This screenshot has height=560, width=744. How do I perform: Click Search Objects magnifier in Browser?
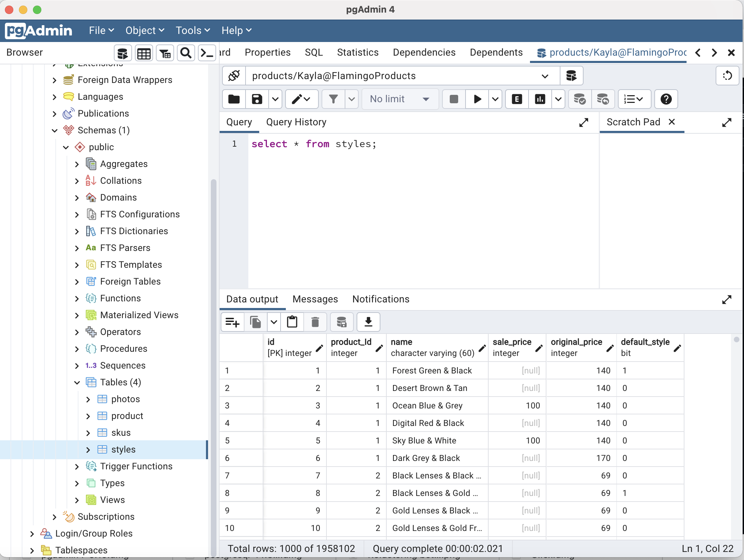click(x=186, y=53)
